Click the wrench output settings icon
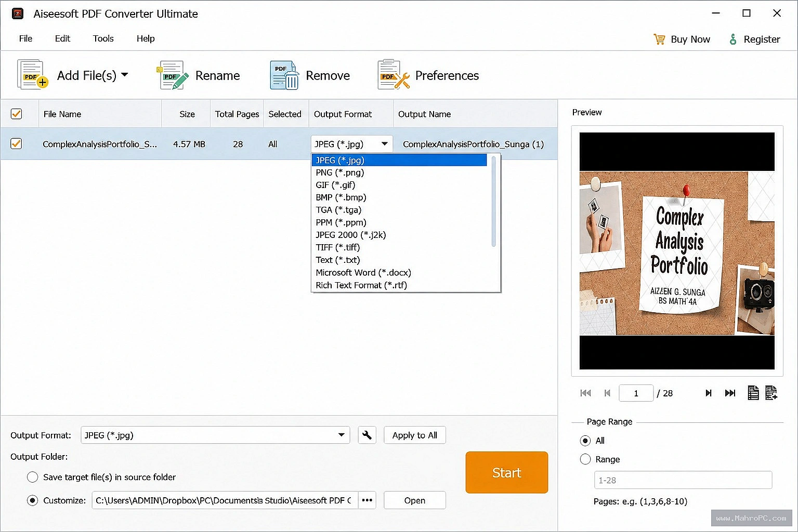 pyautogui.click(x=367, y=435)
